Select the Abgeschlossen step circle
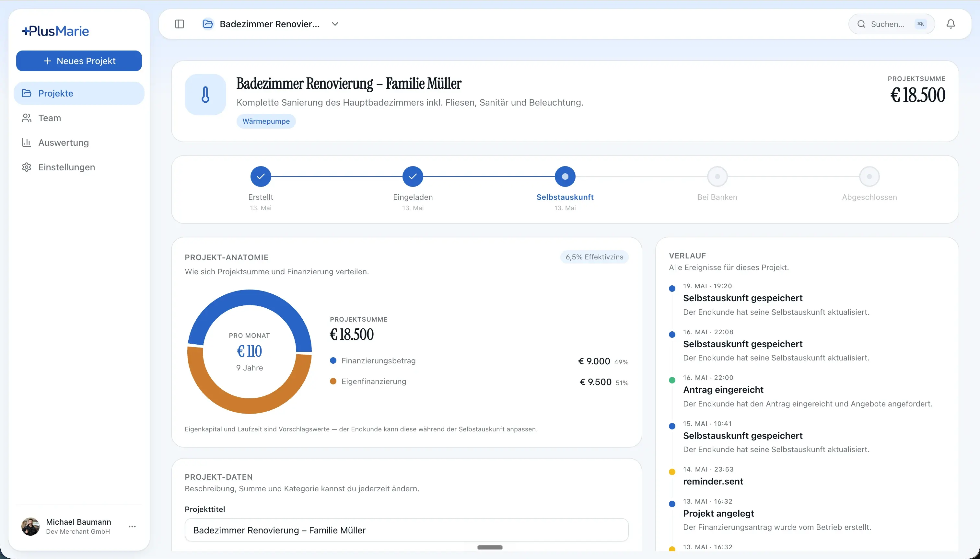 869,176
